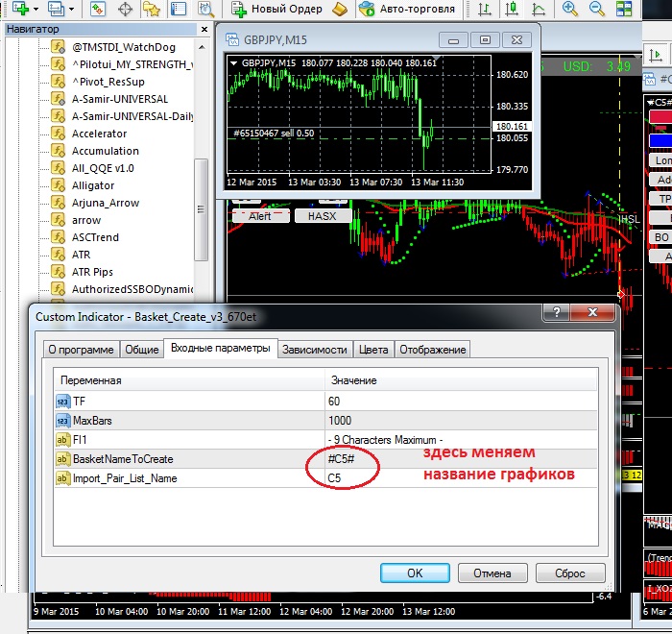Switch chart to bar chart type

[x=485, y=9]
